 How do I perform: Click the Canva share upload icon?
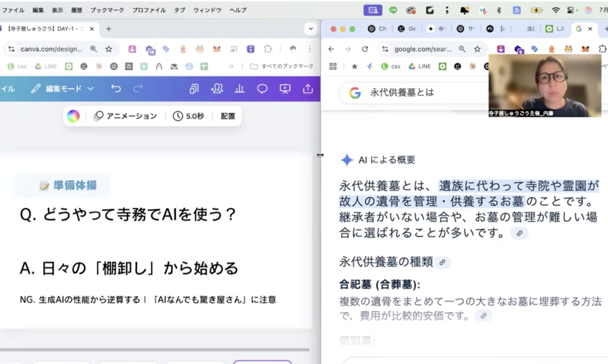point(308,89)
